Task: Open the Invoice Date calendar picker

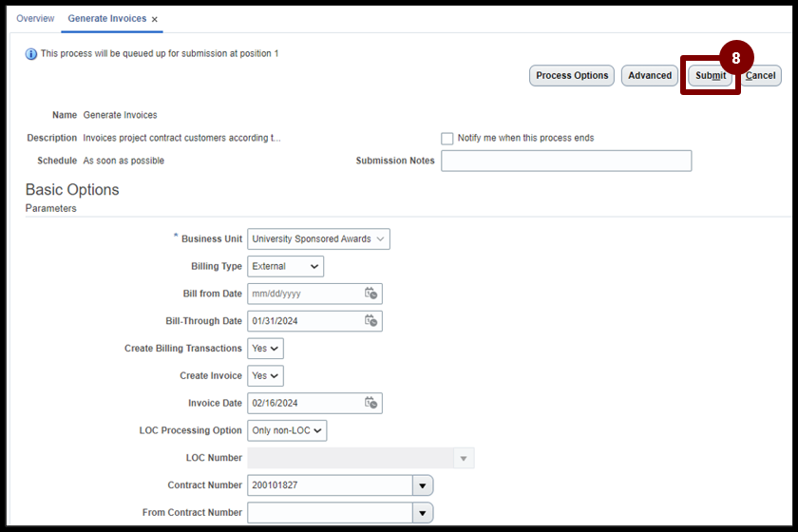Action: [371, 403]
